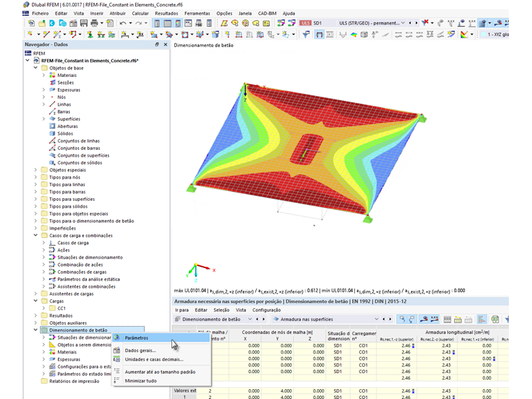Open the Calcular menu
532x399 pixels.
click(140, 13)
